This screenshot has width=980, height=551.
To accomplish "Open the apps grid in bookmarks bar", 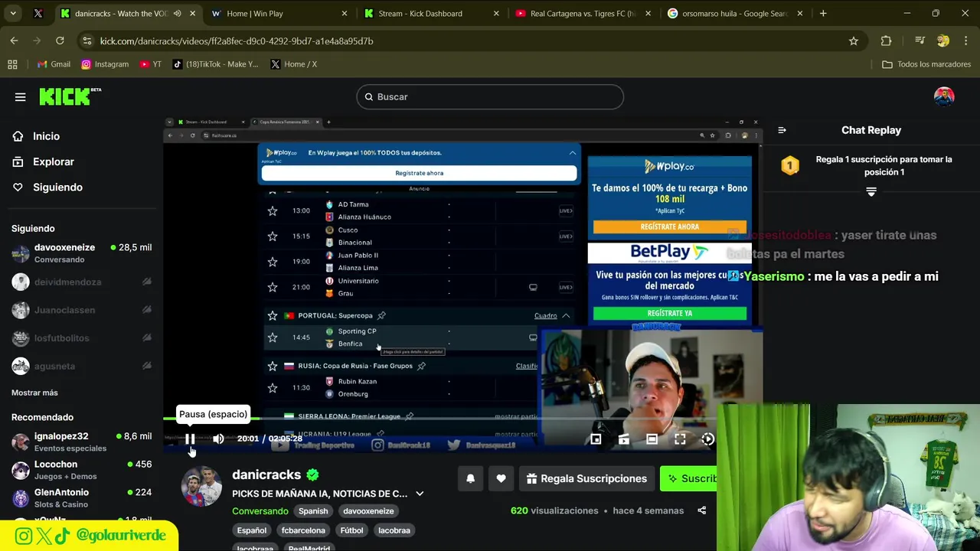I will (12, 64).
